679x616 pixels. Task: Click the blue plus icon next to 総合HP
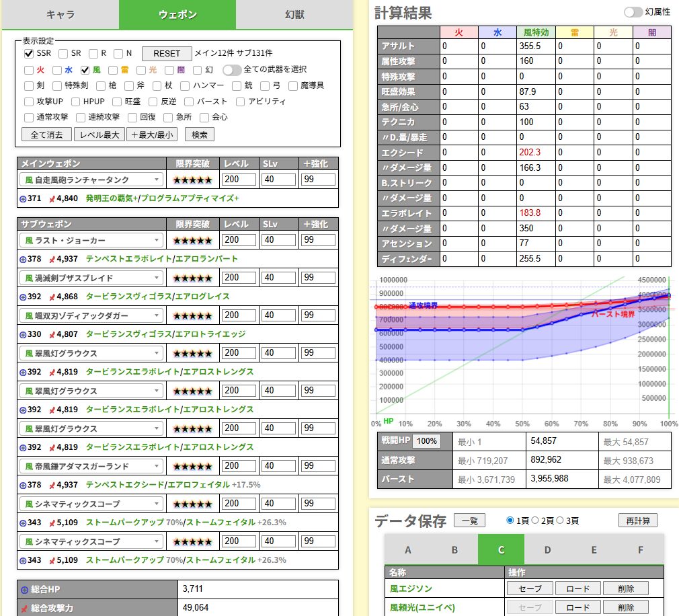[24, 590]
